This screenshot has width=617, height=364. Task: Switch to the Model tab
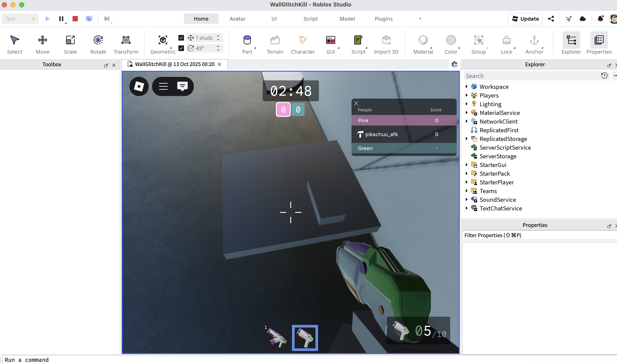point(347,19)
